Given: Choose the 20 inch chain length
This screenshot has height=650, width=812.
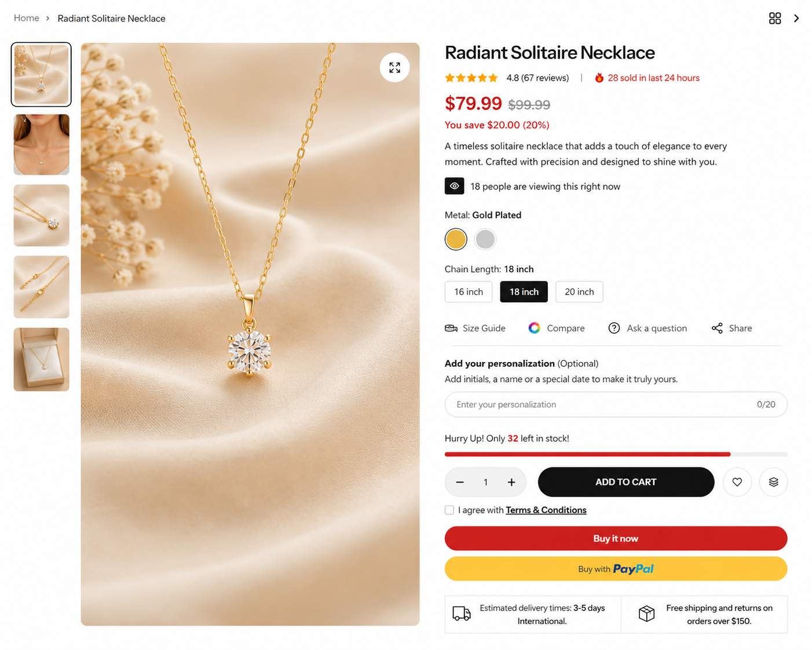Looking at the screenshot, I should (x=579, y=292).
